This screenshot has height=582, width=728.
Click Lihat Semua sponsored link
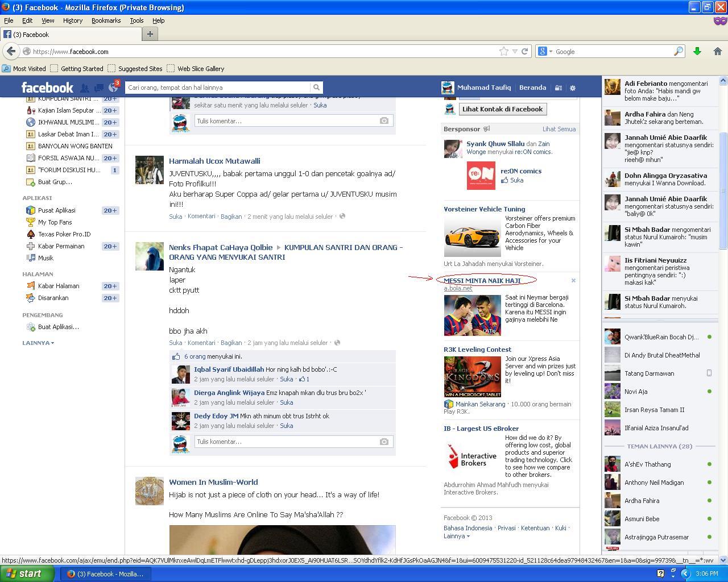pyautogui.click(x=559, y=129)
